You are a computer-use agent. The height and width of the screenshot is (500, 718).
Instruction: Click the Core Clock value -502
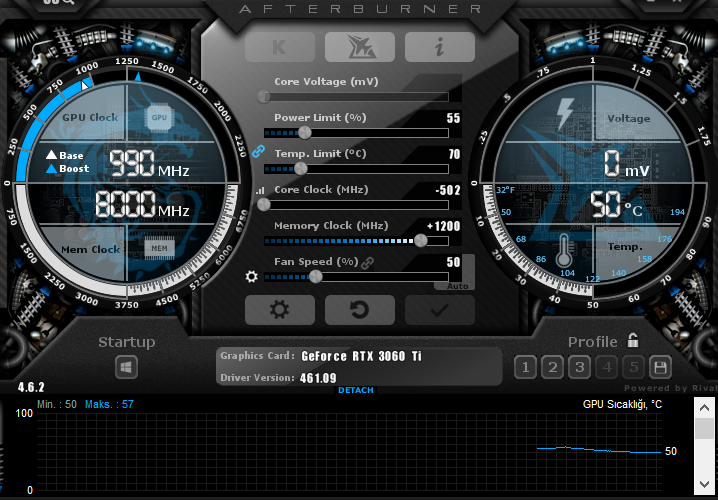click(x=447, y=190)
